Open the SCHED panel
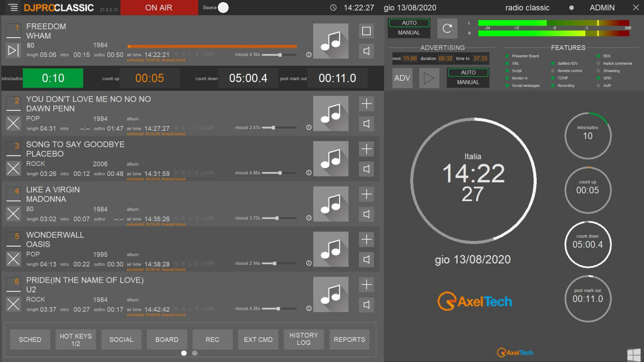Viewport: 644px width, 362px height. pos(29,339)
